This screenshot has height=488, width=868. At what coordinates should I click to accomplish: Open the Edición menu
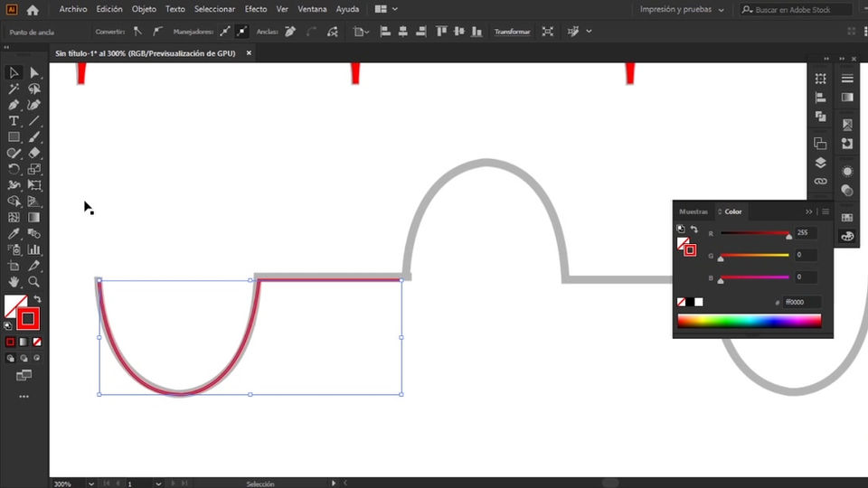[109, 9]
